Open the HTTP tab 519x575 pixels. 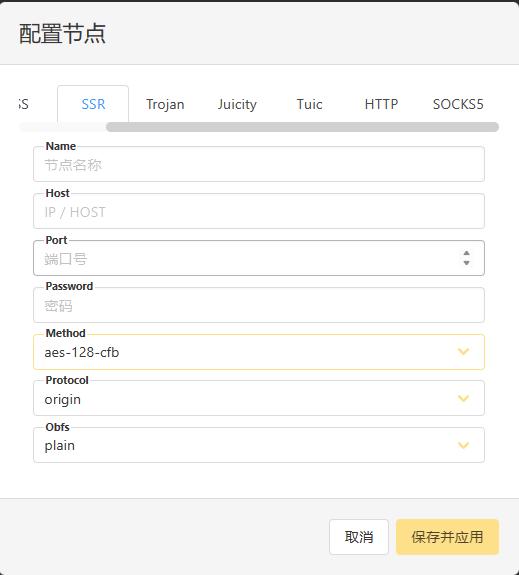pyautogui.click(x=381, y=104)
